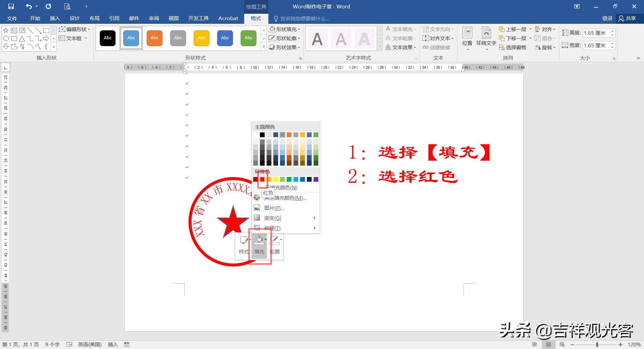Click the Edit Shape (编辑形状) icon
The image size is (644, 349).
(62, 29)
